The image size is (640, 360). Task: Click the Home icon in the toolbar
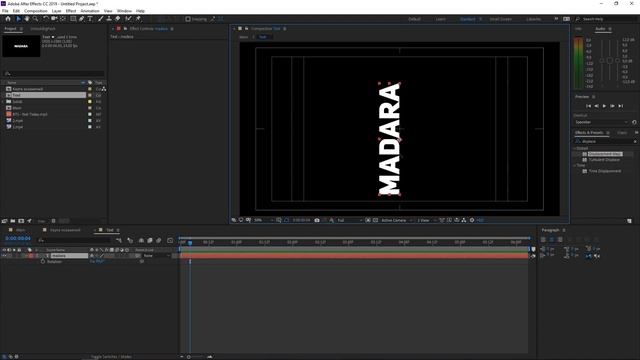(x=8, y=19)
